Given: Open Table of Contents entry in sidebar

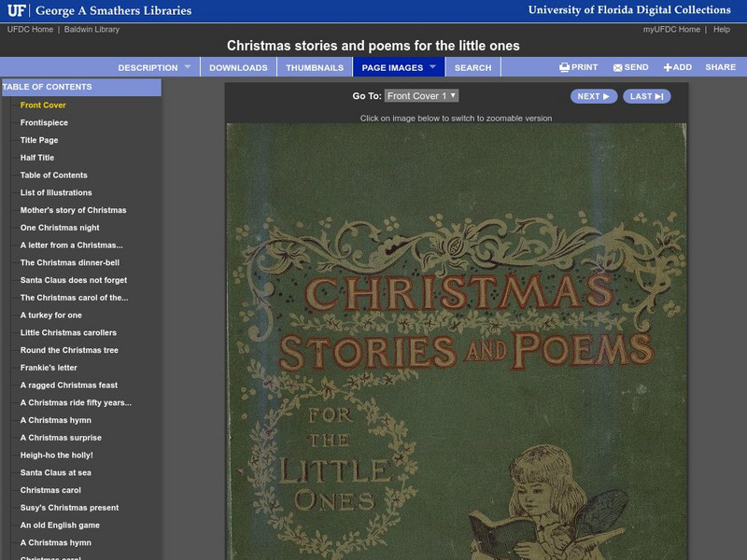Looking at the screenshot, I should (54, 175).
